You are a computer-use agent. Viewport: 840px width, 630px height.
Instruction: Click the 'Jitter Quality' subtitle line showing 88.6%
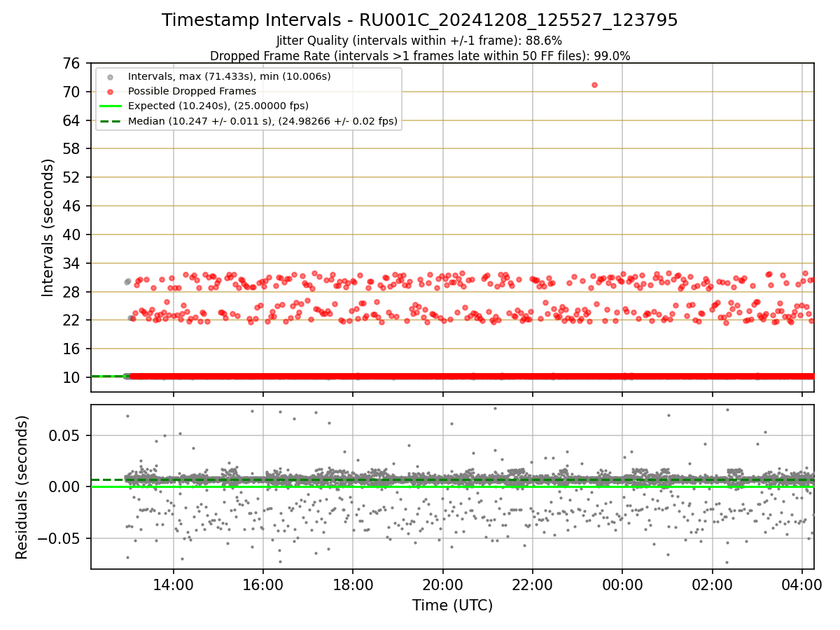[x=419, y=41]
